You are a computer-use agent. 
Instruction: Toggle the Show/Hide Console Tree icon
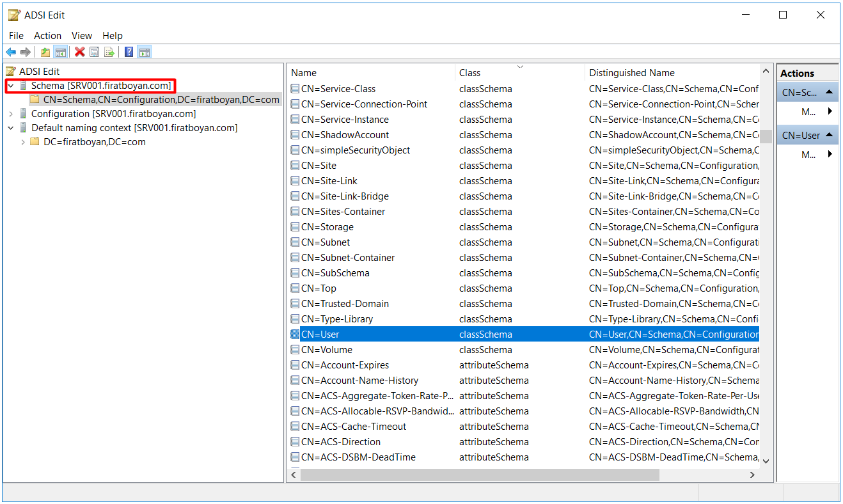coord(61,52)
